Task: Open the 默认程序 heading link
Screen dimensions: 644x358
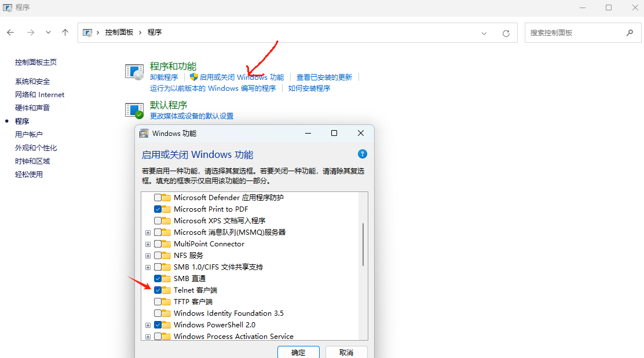Action: coord(169,105)
